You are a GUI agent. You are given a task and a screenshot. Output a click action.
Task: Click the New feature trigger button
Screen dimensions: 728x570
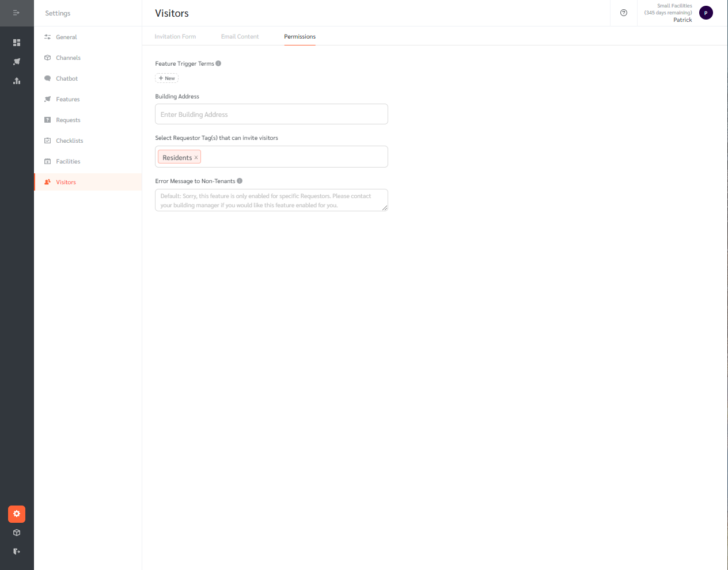(x=166, y=78)
